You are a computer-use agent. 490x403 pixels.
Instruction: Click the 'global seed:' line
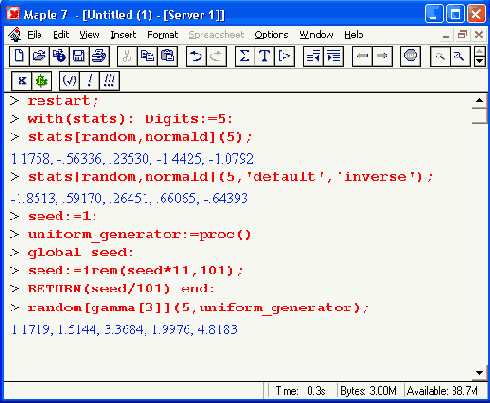(80, 253)
